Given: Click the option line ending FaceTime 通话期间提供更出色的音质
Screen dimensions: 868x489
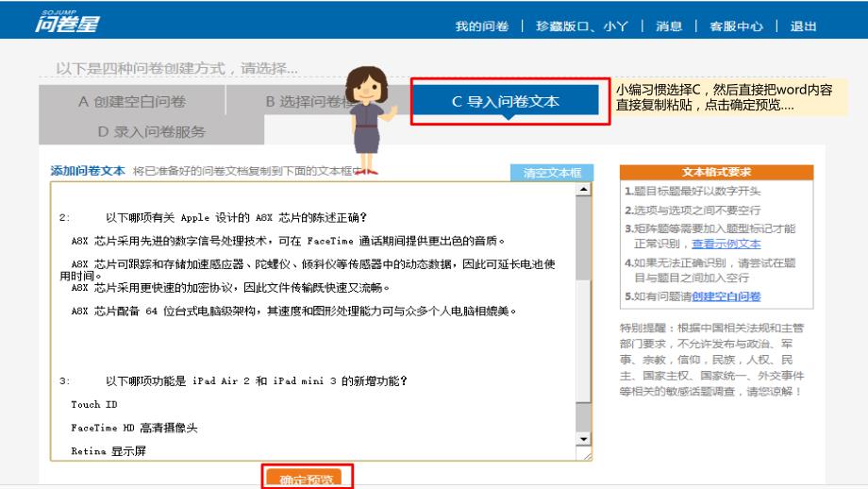Looking at the screenshot, I should (x=288, y=241).
